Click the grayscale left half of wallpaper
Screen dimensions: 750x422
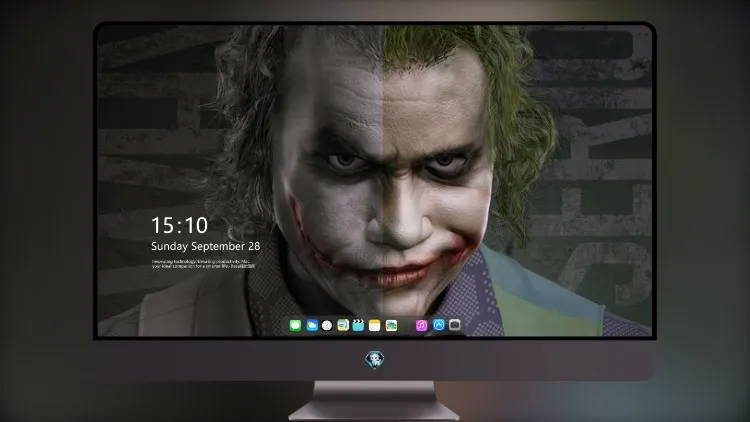tap(239, 181)
